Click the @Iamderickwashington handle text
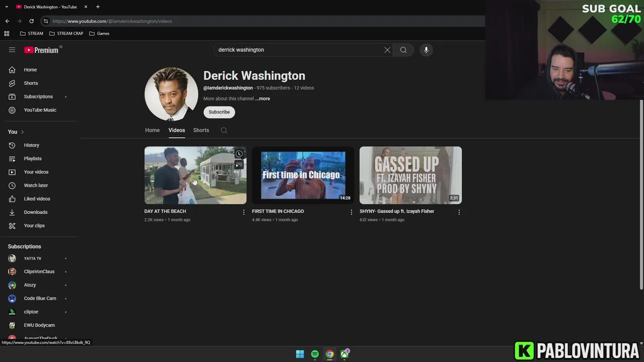644x362 pixels. [228, 88]
